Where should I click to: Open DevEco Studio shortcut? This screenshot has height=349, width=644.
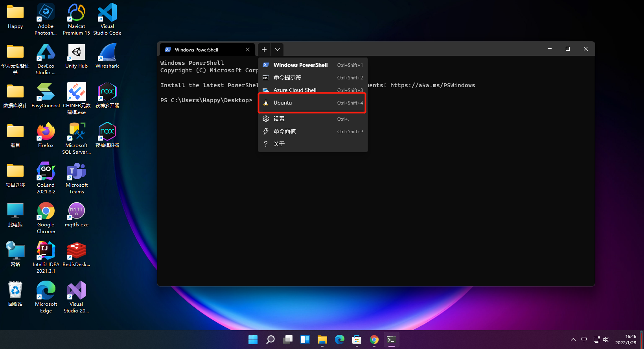click(46, 59)
